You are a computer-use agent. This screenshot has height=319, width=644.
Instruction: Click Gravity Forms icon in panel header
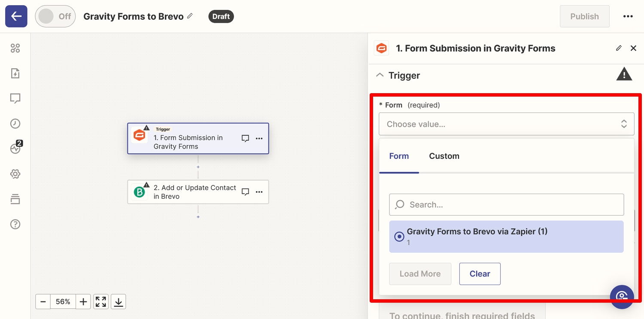381,49
